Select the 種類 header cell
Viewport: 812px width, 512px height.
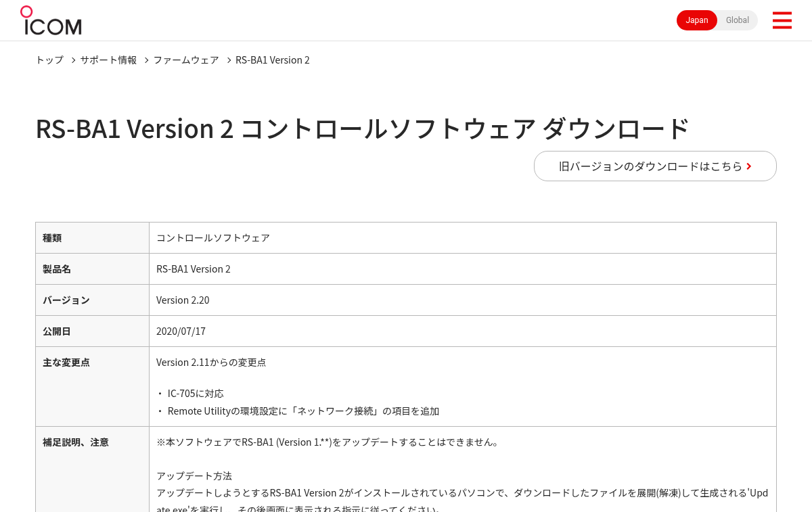92,238
